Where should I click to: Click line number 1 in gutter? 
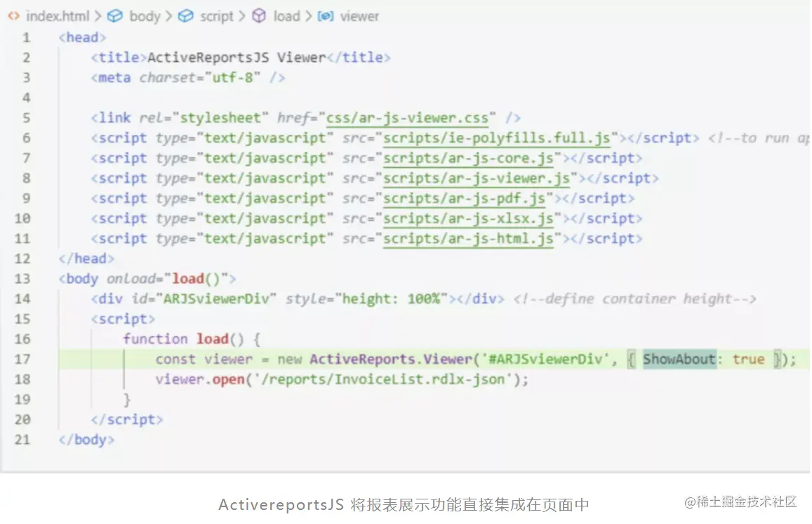pyautogui.click(x=26, y=38)
